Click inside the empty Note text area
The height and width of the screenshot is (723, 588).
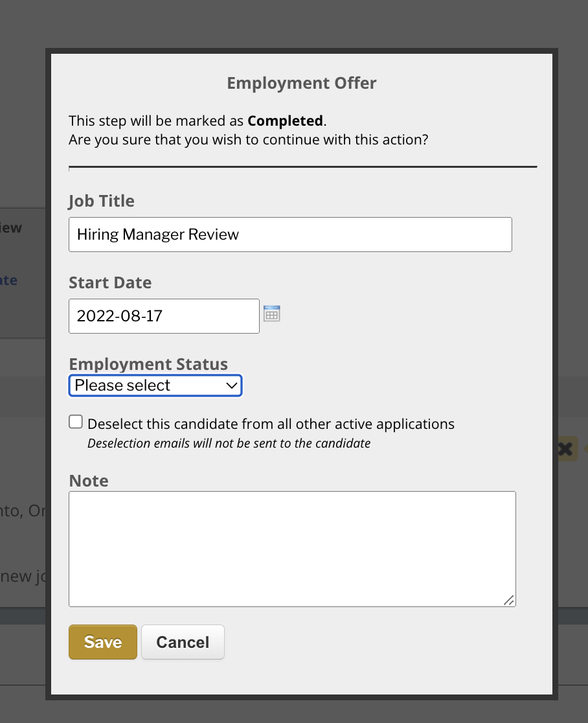292,549
